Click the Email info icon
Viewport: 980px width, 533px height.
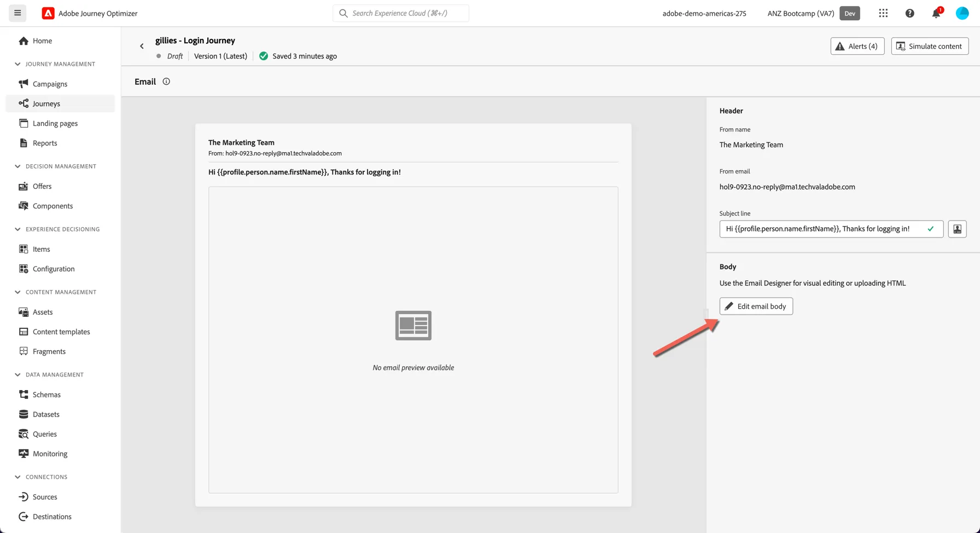pyautogui.click(x=166, y=82)
